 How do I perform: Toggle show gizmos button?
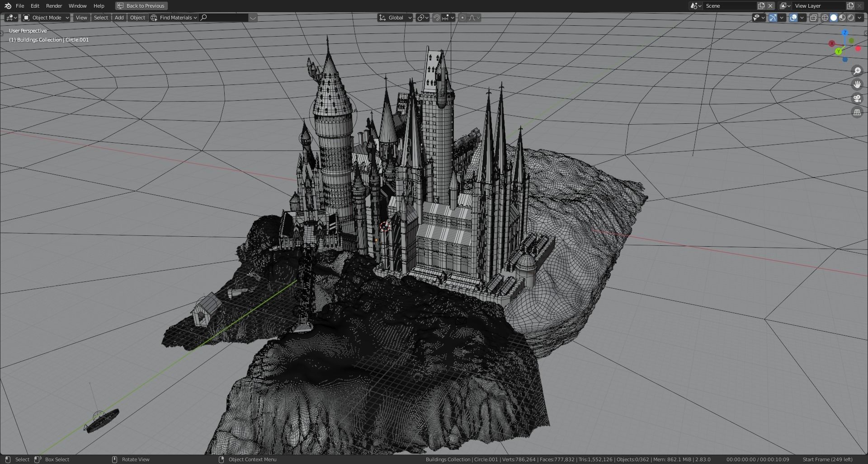(x=773, y=18)
